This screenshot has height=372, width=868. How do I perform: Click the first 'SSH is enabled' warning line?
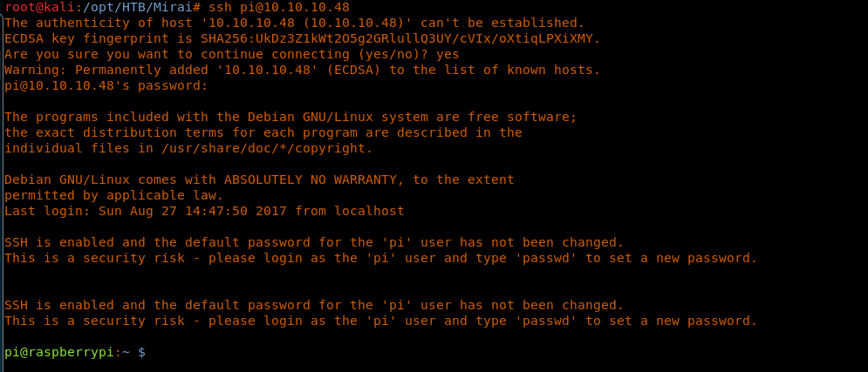tap(314, 242)
